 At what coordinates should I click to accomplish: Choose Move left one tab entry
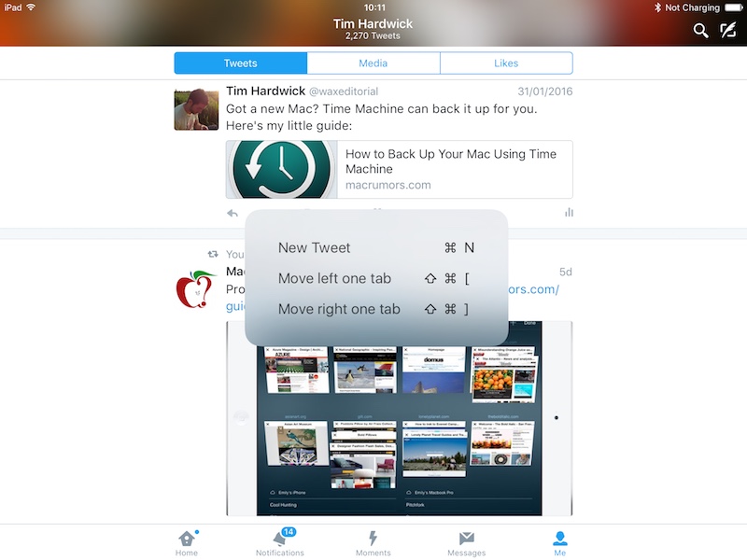click(x=376, y=278)
